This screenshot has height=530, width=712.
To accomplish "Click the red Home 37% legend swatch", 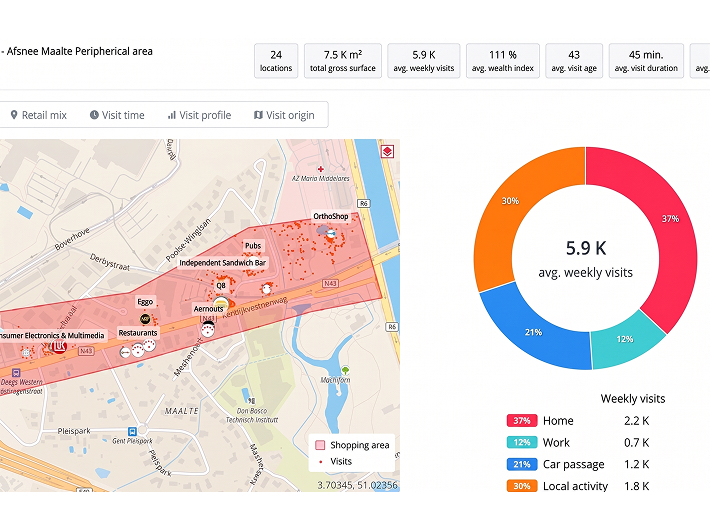I will tap(522, 421).
